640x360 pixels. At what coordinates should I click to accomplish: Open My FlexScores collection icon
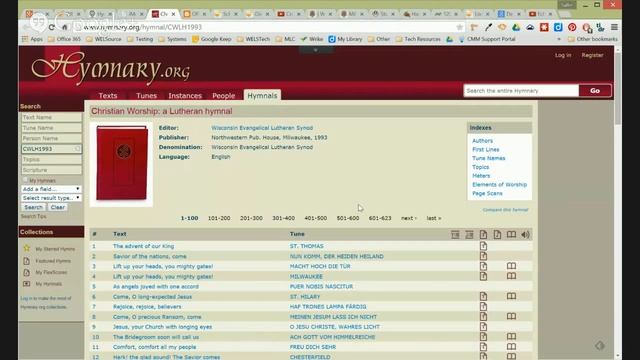(27, 272)
